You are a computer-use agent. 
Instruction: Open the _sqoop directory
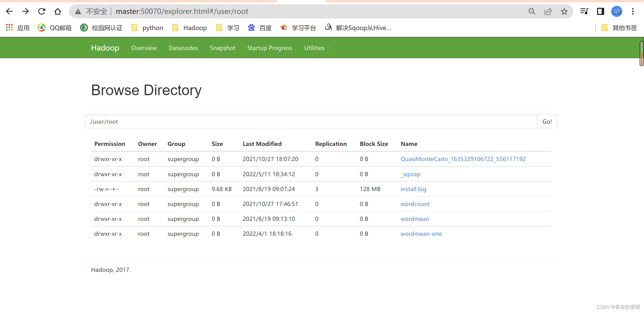click(410, 174)
